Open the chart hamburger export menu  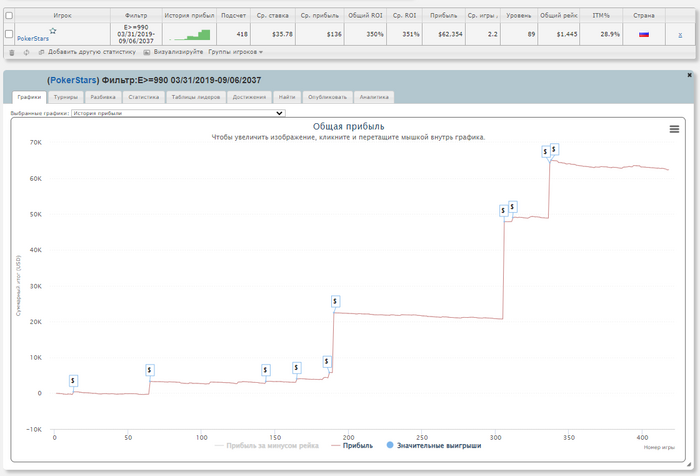[x=674, y=129]
